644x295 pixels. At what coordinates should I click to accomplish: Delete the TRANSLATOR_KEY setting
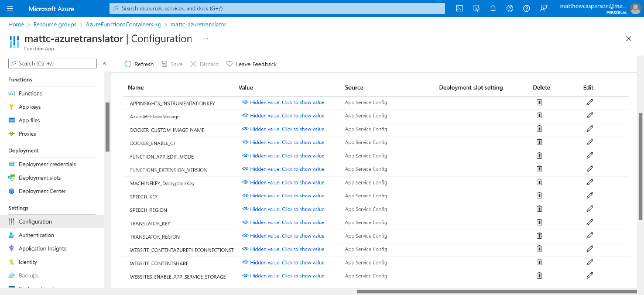pyautogui.click(x=539, y=222)
